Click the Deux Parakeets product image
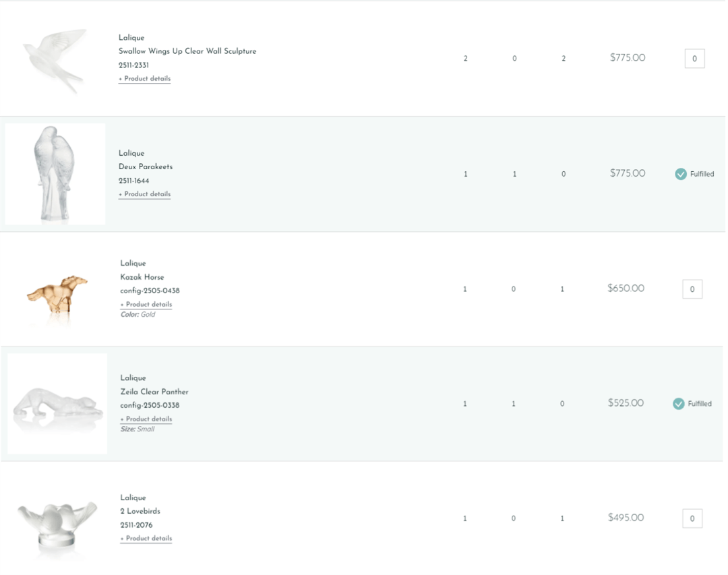The width and height of the screenshot is (728, 575). (x=55, y=174)
